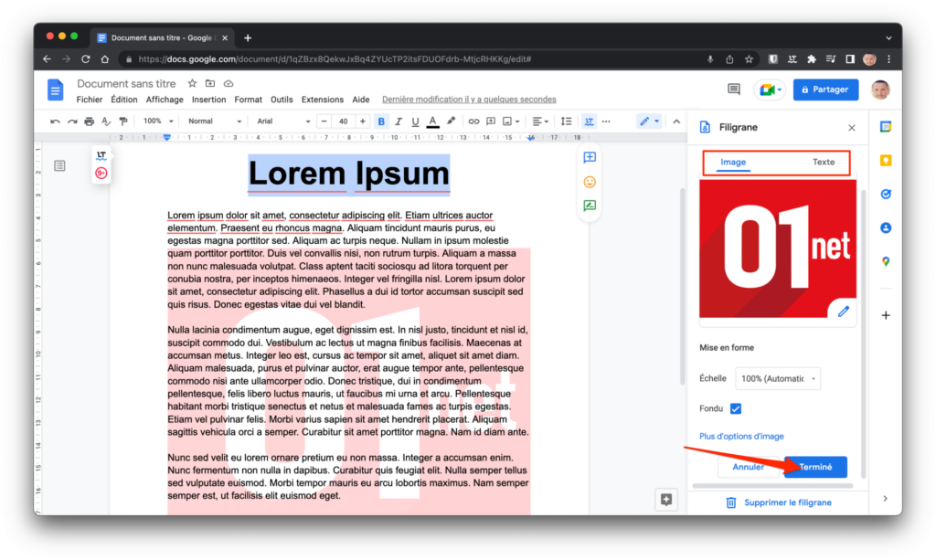936x560 pixels.
Task: Increase font size with plus button
Action: click(362, 122)
